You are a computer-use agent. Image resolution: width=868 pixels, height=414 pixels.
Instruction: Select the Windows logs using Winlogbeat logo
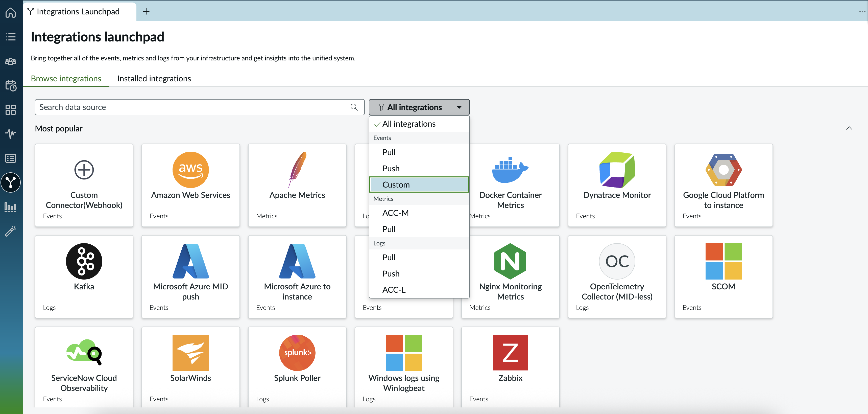point(404,353)
